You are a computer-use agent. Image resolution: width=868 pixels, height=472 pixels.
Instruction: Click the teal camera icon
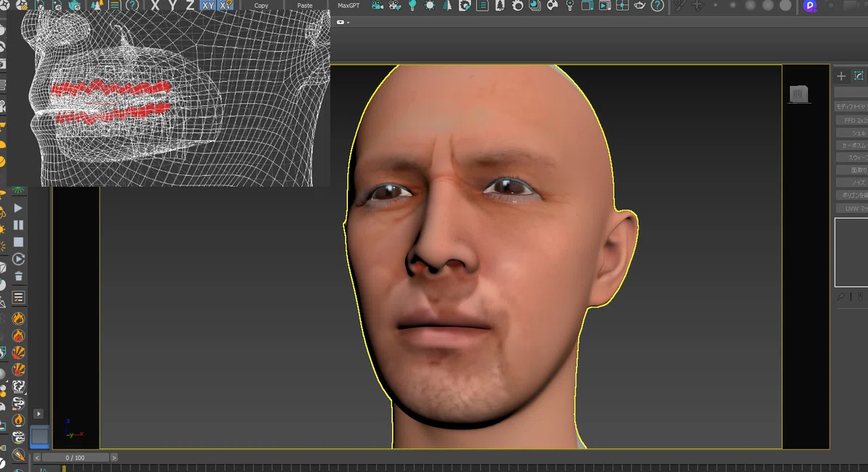tap(378, 5)
